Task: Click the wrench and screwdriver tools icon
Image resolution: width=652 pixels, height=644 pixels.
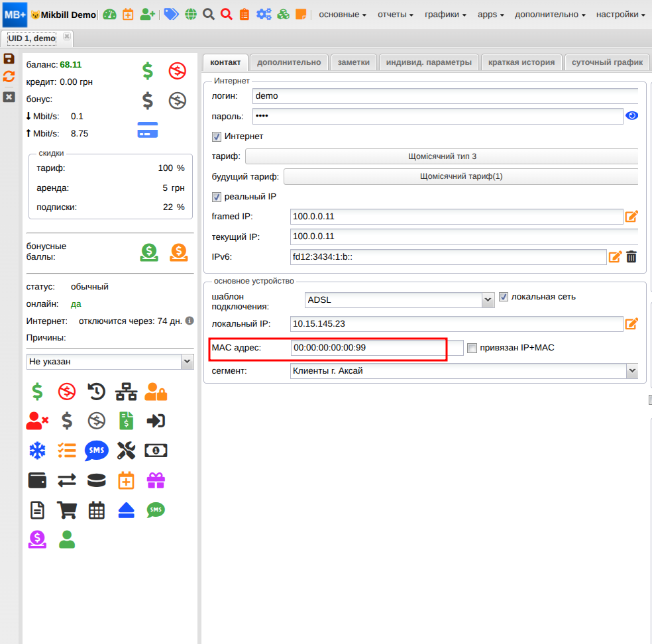Action: pyautogui.click(x=126, y=451)
